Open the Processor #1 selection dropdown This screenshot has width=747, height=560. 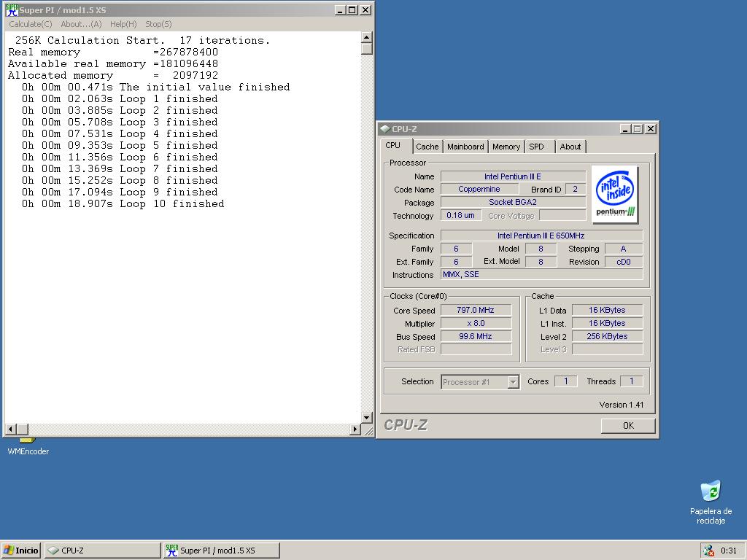[480, 382]
